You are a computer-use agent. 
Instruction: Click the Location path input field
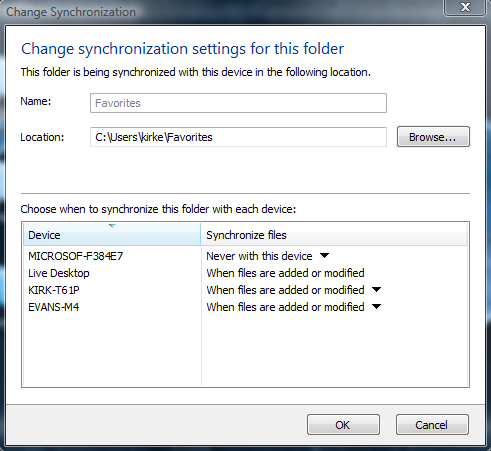pos(238,137)
